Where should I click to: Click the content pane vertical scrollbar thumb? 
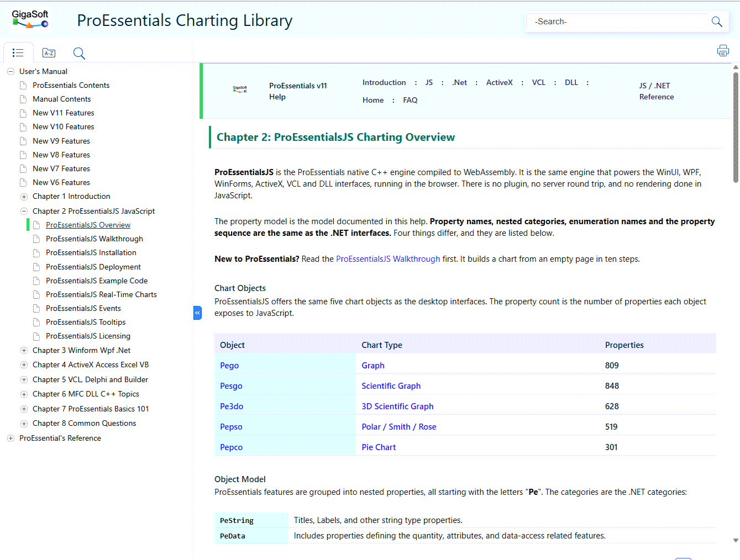click(736, 127)
